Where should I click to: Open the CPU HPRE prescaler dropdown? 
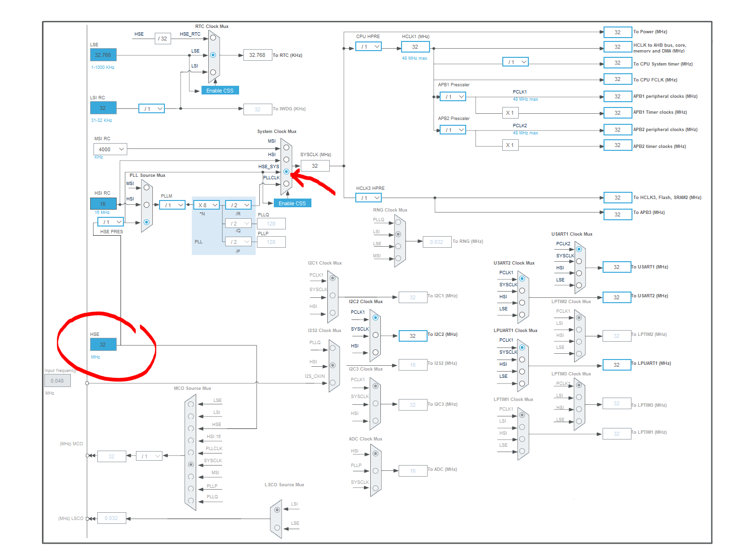(x=368, y=46)
